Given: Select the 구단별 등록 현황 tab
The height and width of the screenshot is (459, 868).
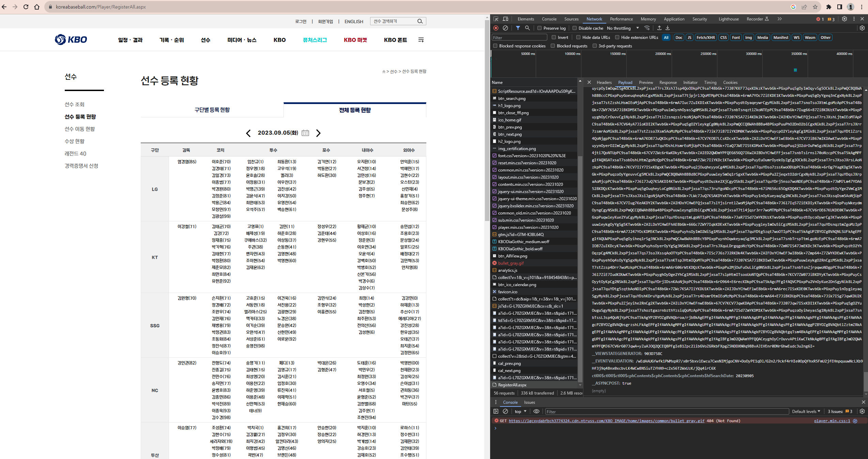Looking at the screenshot, I should click(x=212, y=110).
